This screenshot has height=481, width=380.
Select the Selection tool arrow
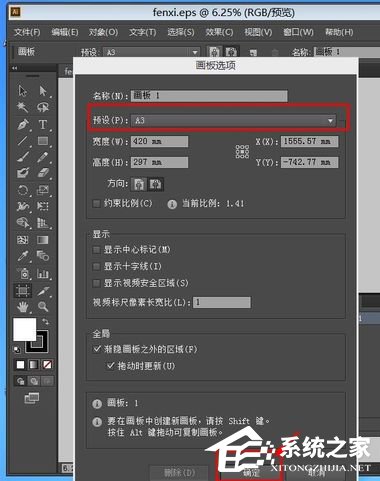pyautogui.click(x=22, y=91)
